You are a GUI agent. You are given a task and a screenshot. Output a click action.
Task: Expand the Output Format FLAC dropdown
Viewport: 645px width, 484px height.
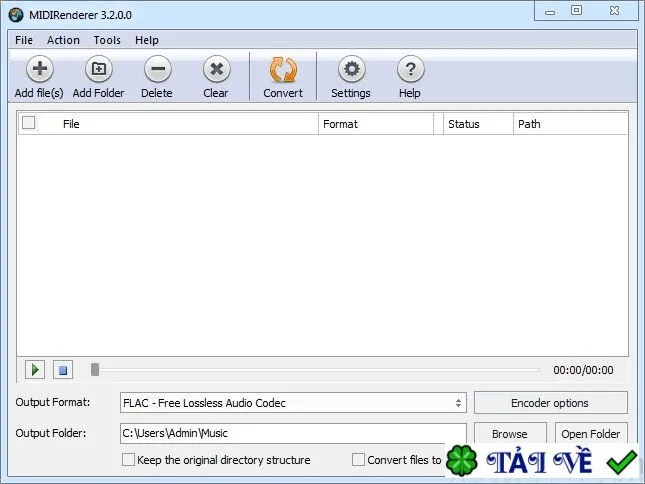(x=293, y=403)
